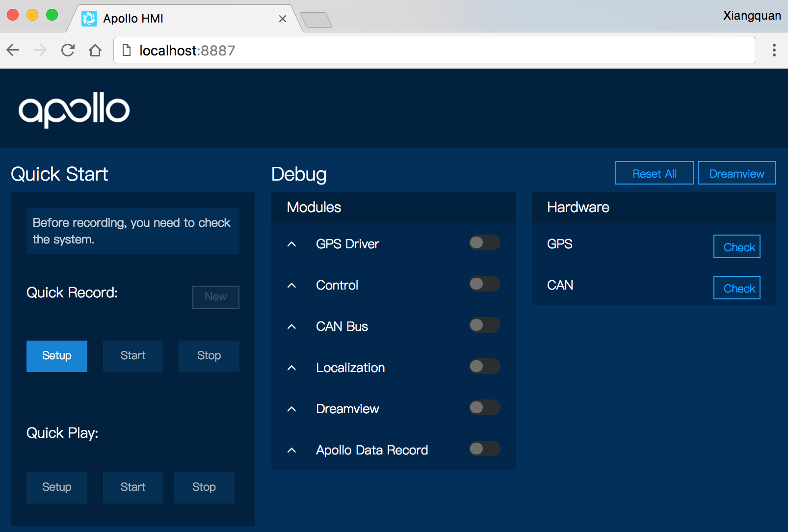Click the Quick Play: label

tap(62, 433)
